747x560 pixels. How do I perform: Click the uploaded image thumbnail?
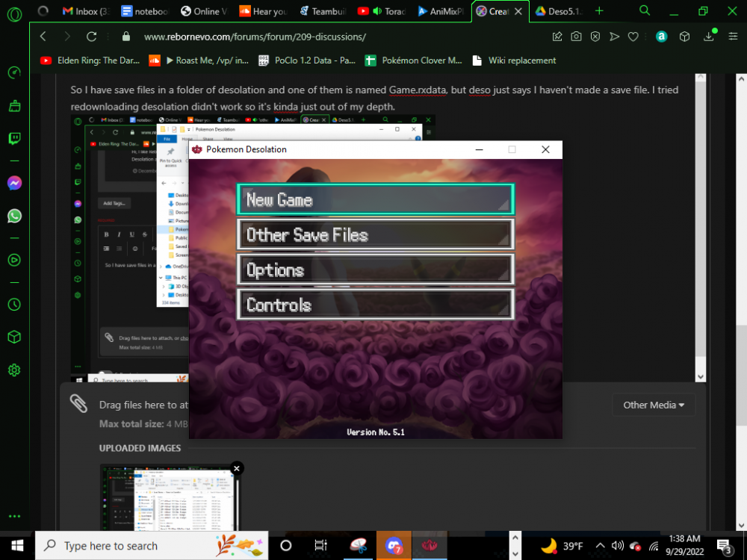pyautogui.click(x=167, y=497)
